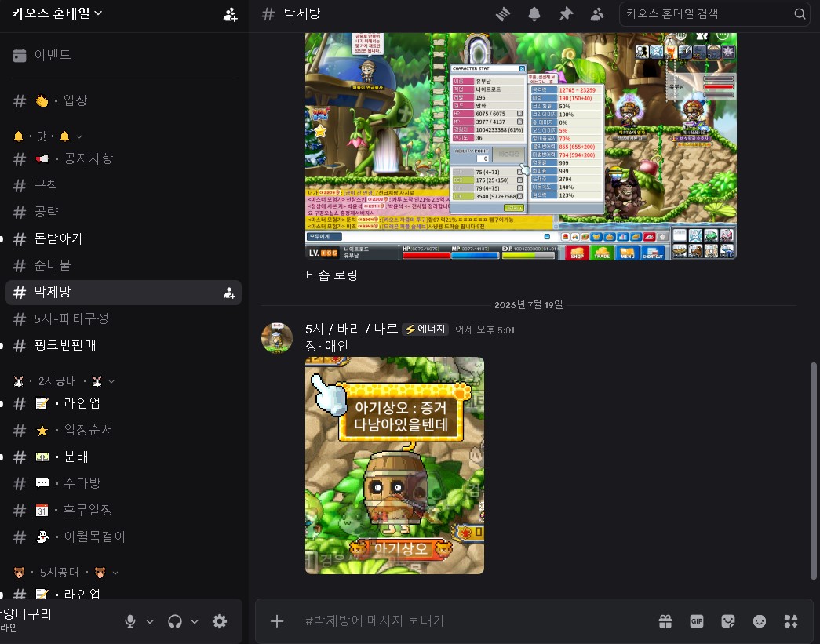Collapse the 맛 category
820x644 pixels.
[48, 136]
